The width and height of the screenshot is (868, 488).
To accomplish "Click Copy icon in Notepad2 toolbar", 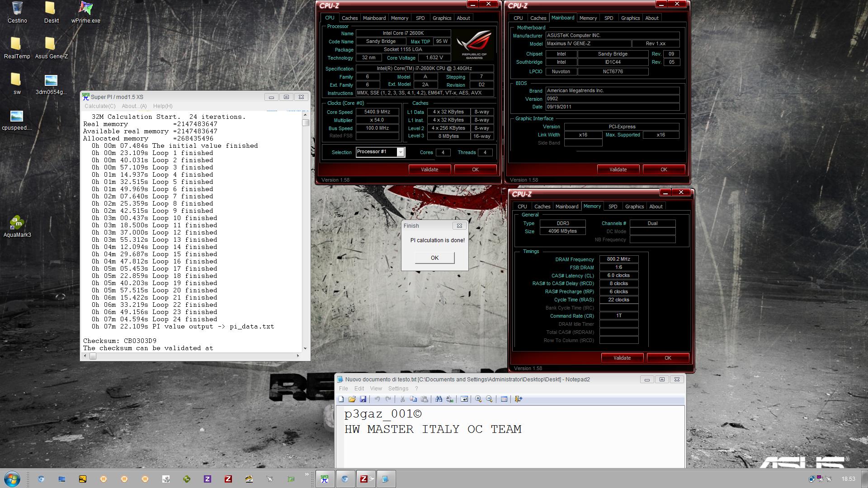I will click(413, 399).
